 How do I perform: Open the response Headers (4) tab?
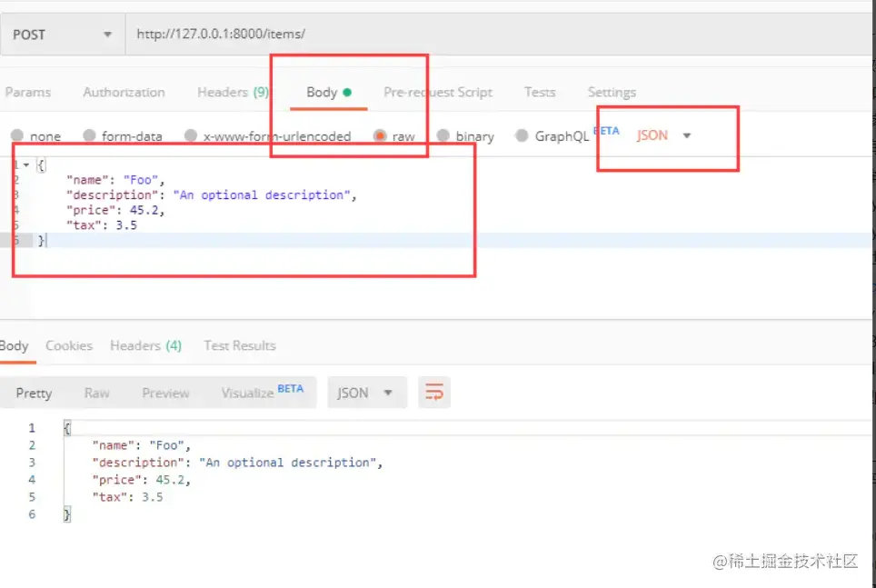[x=145, y=346]
